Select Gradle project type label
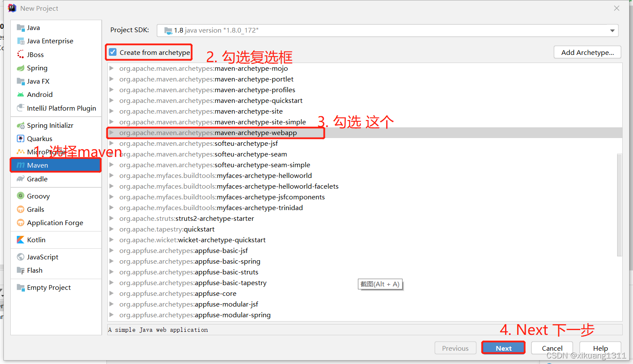Image resolution: width=633 pixels, height=364 pixels. [x=37, y=179]
